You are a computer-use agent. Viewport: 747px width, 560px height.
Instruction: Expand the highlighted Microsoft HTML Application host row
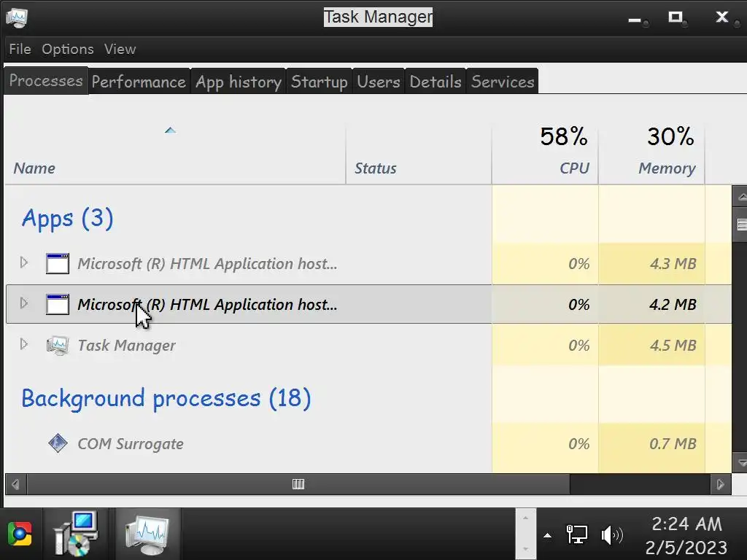pyautogui.click(x=24, y=303)
